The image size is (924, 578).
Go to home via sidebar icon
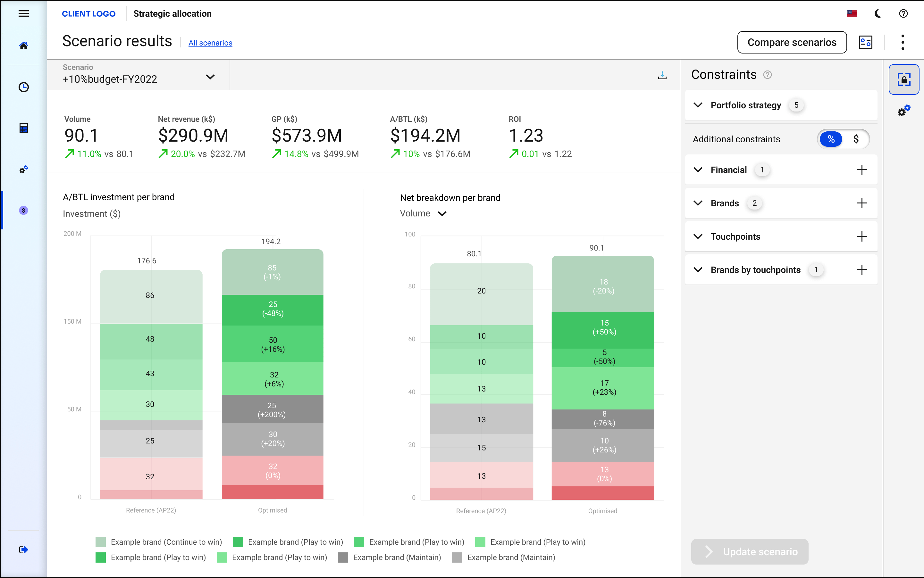click(x=24, y=46)
